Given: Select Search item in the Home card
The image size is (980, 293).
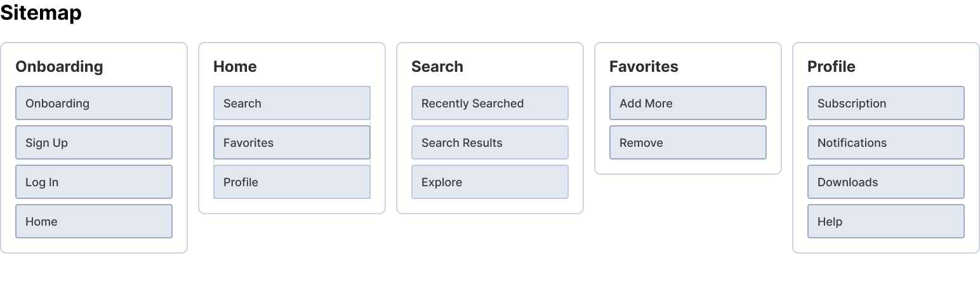Looking at the screenshot, I should (291, 103).
